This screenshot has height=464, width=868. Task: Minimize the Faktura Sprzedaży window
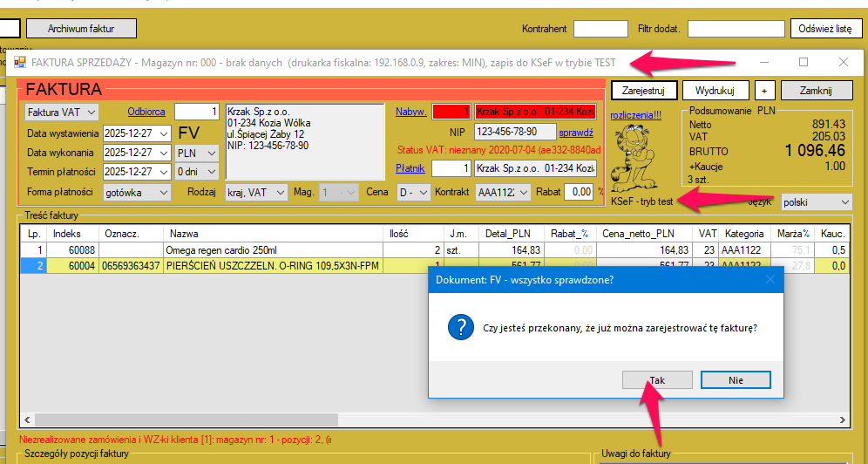coord(764,62)
